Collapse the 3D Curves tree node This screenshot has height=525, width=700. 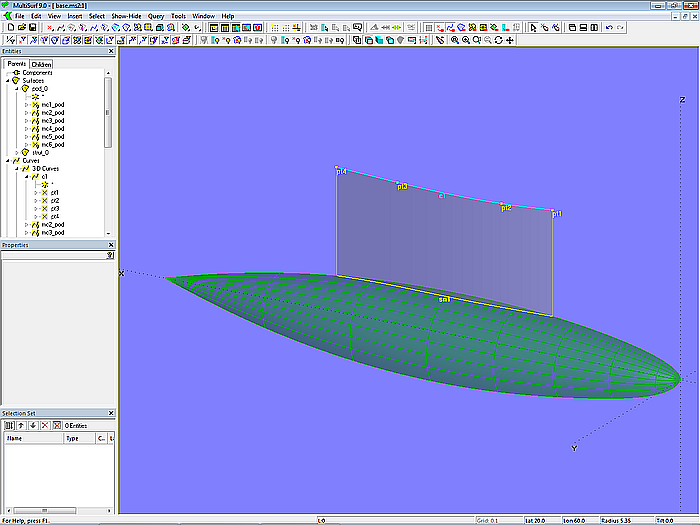pyautogui.click(x=16, y=169)
